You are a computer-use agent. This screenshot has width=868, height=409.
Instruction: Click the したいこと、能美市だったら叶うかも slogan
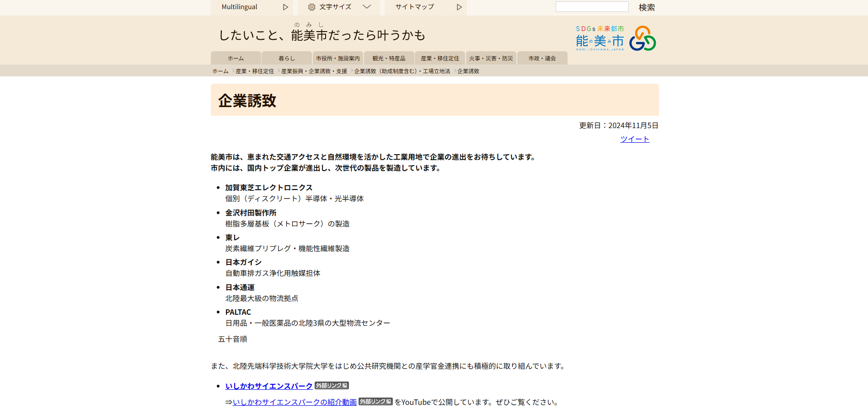point(322,34)
